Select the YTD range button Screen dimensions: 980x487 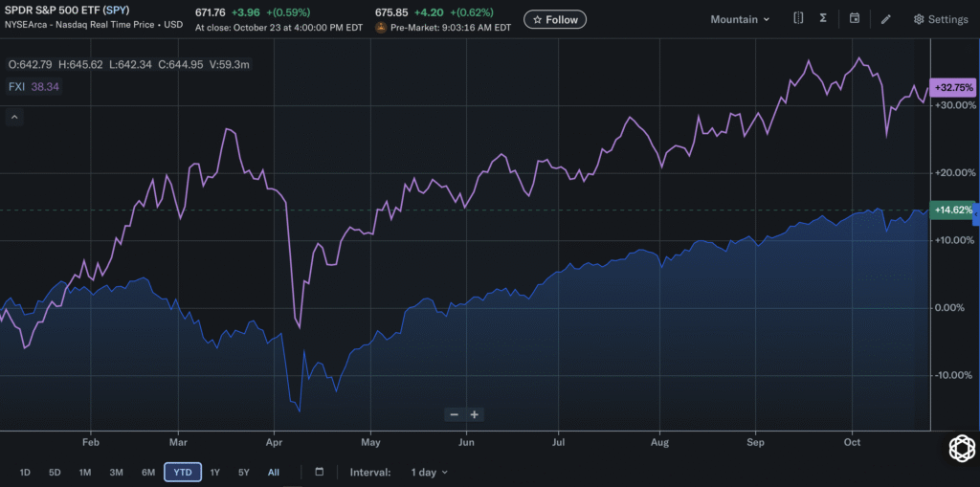pos(182,472)
